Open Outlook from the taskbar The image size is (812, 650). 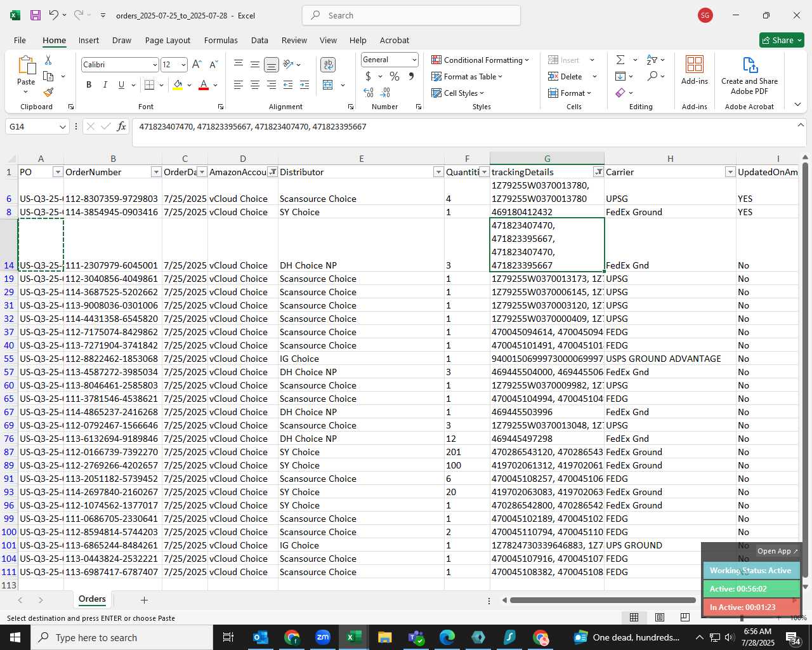pyautogui.click(x=261, y=637)
